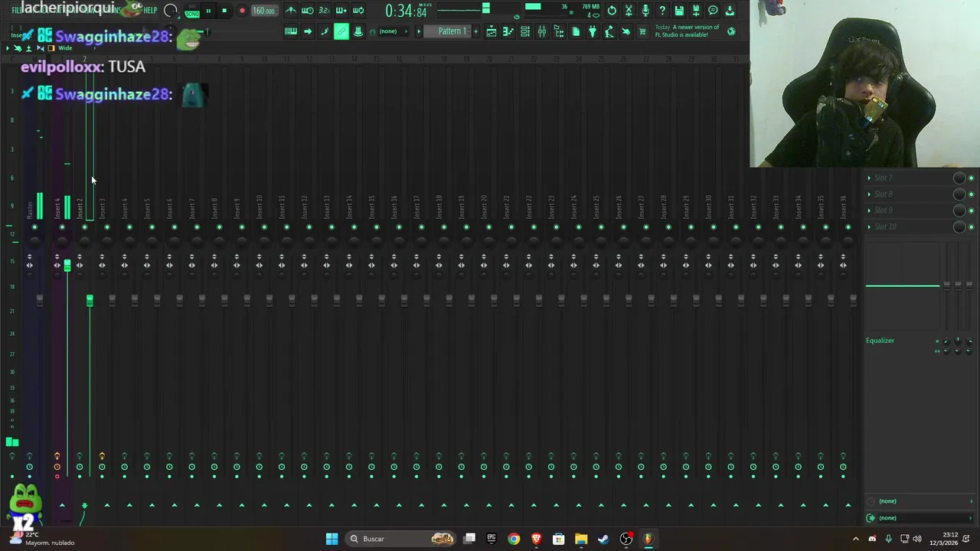Expand Slot 10 effect slot arrow
This screenshot has height=551, width=980.
(869, 227)
